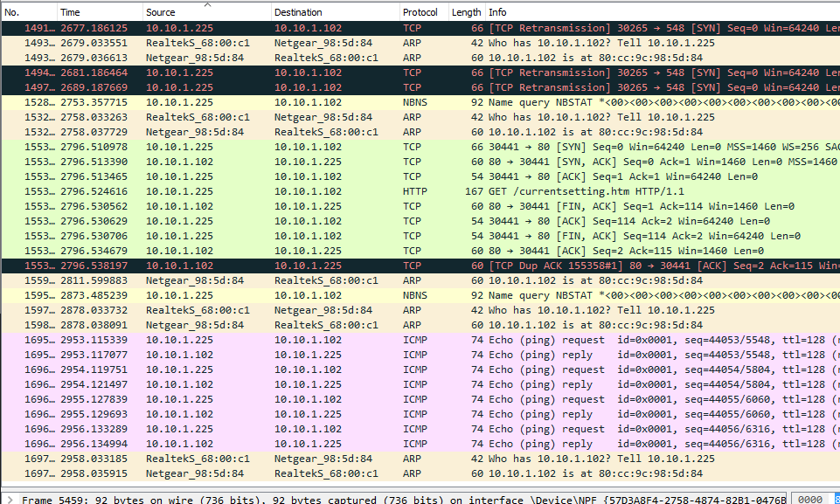Image resolution: width=840 pixels, height=504 pixels.
Task: Click the Source column header
Action: (x=207, y=11)
